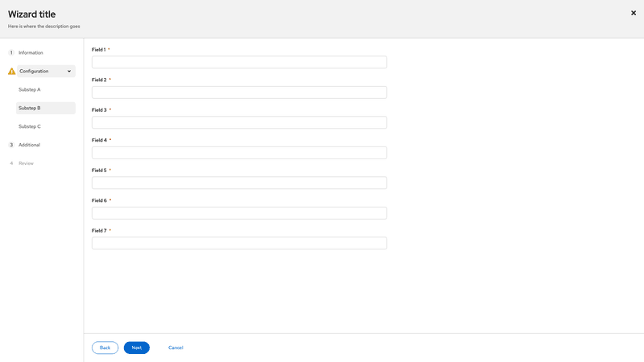Jump to the Additional step
Image resolution: width=644 pixels, height=362 pixels.
tap(30, 145)
